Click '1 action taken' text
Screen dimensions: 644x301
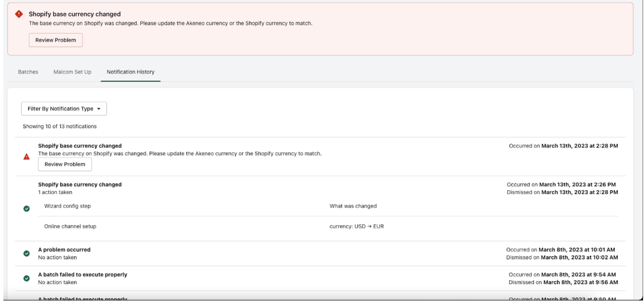click(x=55, y=192)
